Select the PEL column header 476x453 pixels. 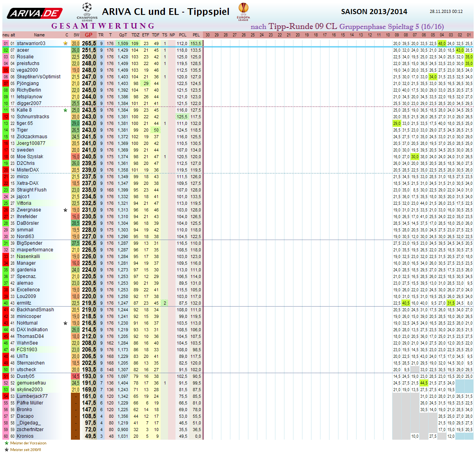point(196,35)
